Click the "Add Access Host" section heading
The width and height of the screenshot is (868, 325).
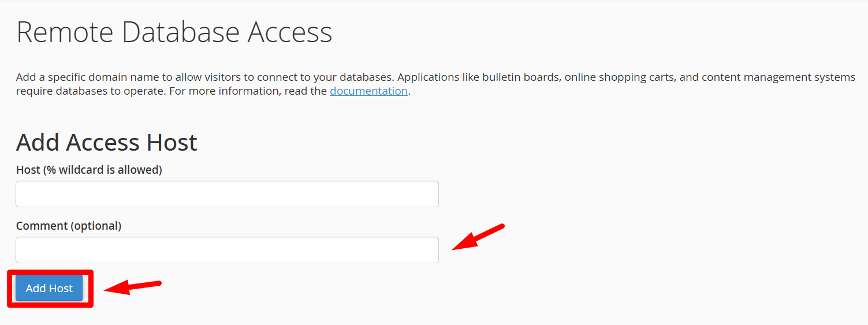pyautogui.click(x=107, y=142)
